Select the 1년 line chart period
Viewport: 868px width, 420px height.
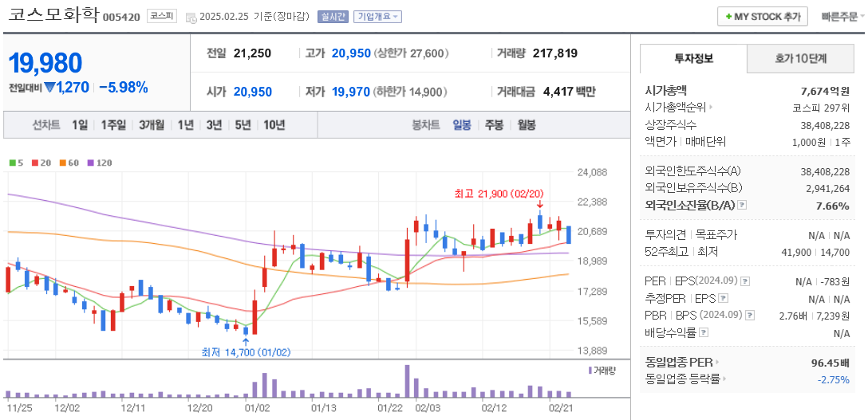click(x=185, y=125)
